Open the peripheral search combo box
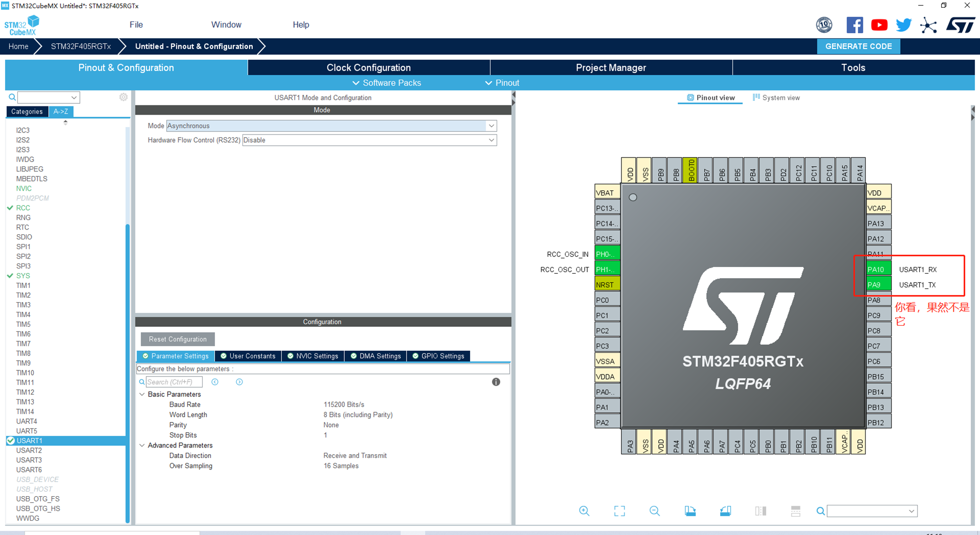The width and height of the screenshot is (980, 535). click(x=48, y=97)
